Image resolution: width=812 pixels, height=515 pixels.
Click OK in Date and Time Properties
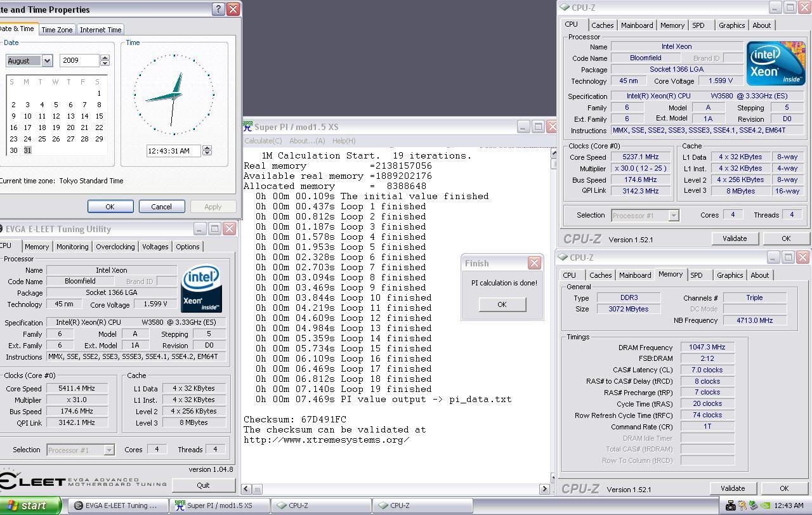tap(110, 207)
